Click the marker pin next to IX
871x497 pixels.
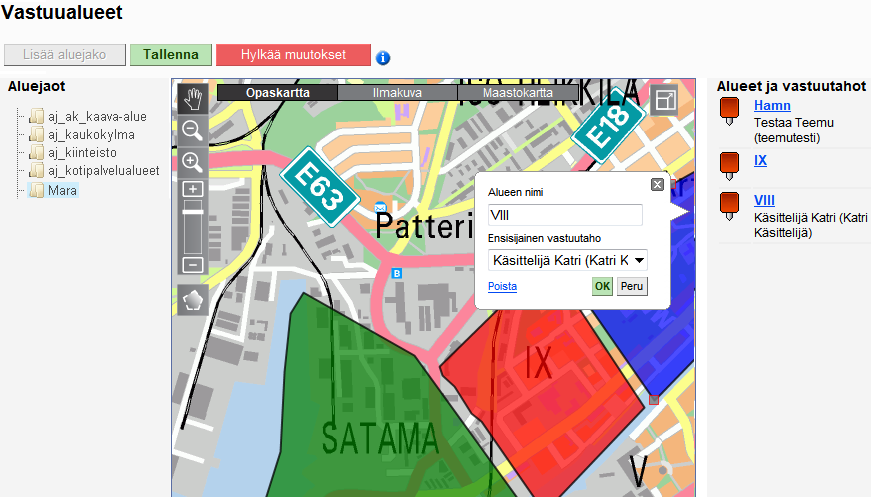point(729,166)
